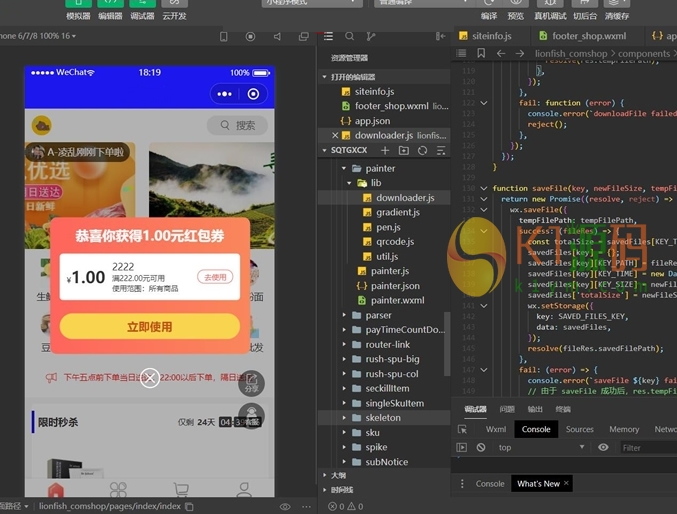This screenshot has height=514, width=677.
Task: Toggle the eye icon in simulator status bar
Action: pyautogui.click(x=285, y=507)
